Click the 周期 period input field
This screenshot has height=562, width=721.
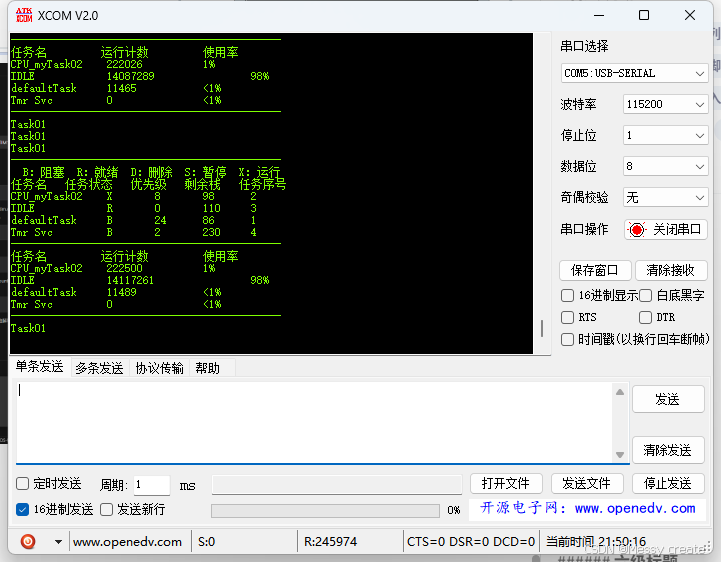pyautogui.click(x=152, y=485)
